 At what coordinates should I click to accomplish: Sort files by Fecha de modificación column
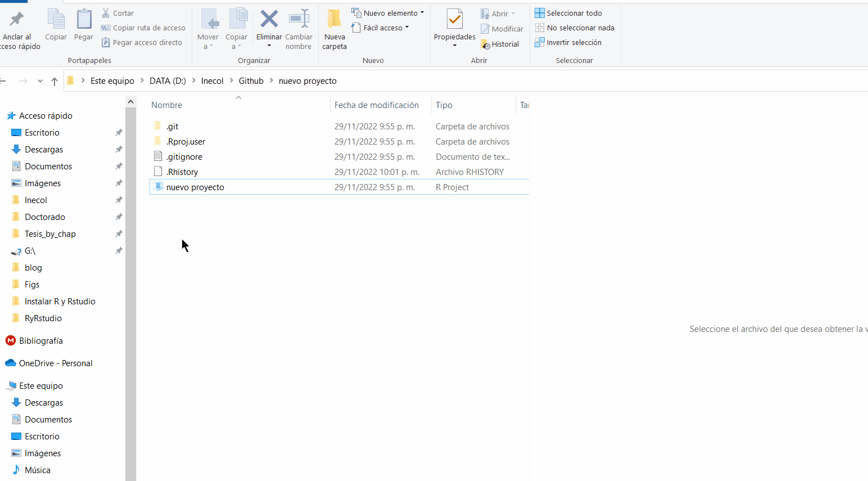pyautogui.click(x=376, y=105)
